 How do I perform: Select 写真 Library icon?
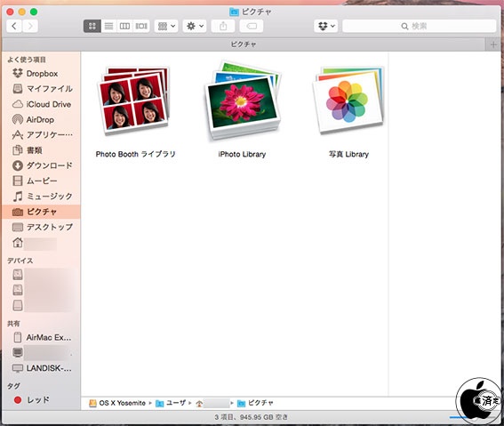tap(348, 100)
